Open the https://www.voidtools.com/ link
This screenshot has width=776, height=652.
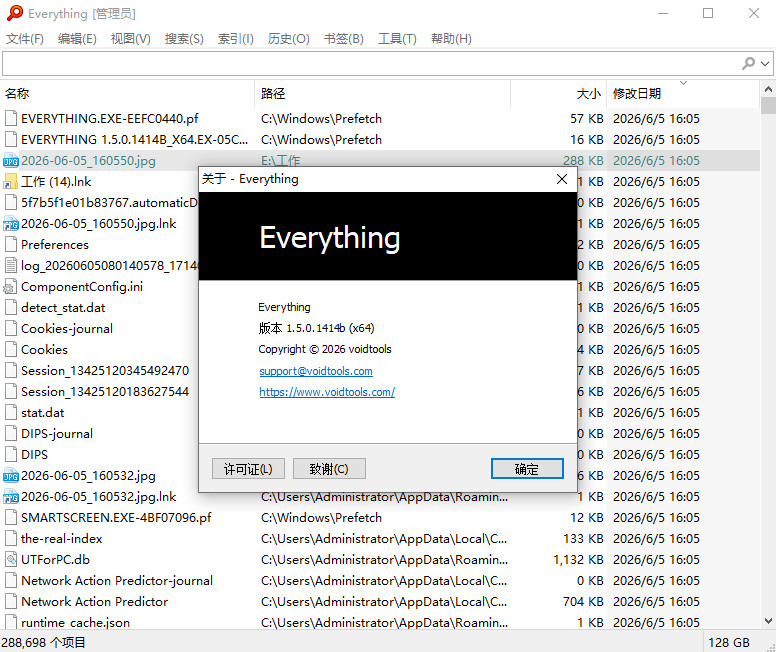pyautogui.click(x=327, y=392)
